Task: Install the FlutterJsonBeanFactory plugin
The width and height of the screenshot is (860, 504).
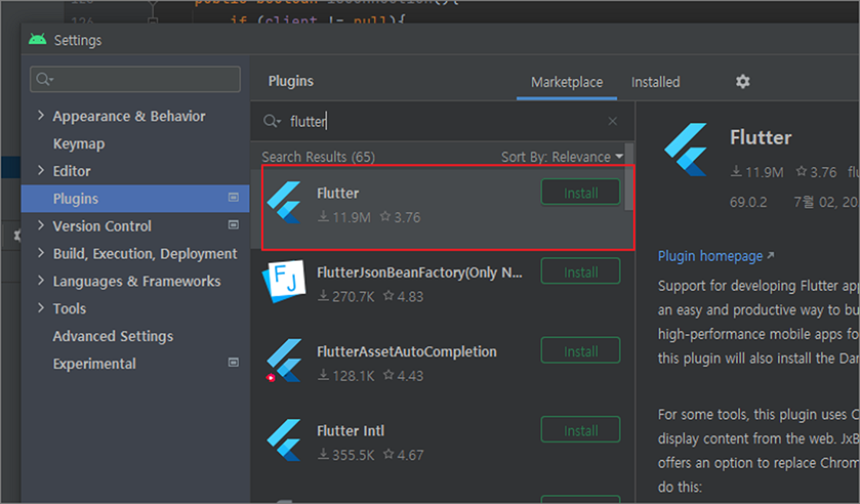Action: tap(581, 272)
